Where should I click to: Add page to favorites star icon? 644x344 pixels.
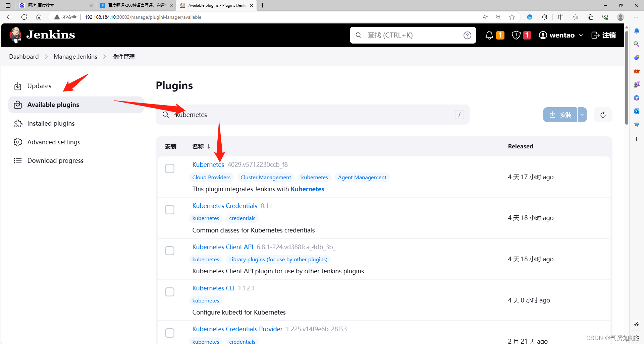click(512, 17)
